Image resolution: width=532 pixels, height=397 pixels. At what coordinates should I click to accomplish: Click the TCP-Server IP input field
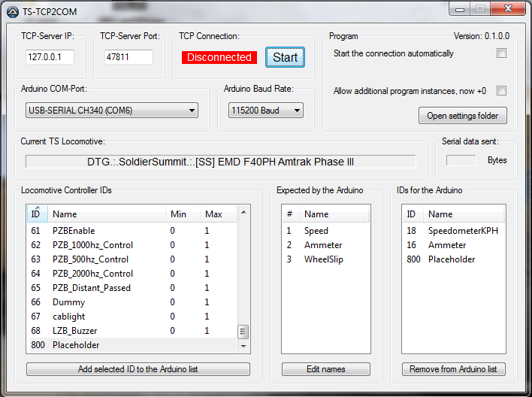point(50,57)
